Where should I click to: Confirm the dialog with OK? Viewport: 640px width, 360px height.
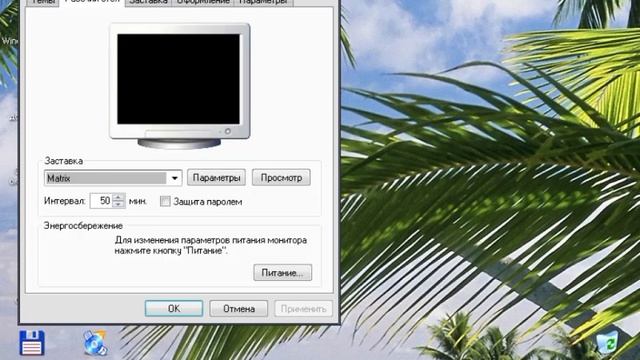[174, 309]
